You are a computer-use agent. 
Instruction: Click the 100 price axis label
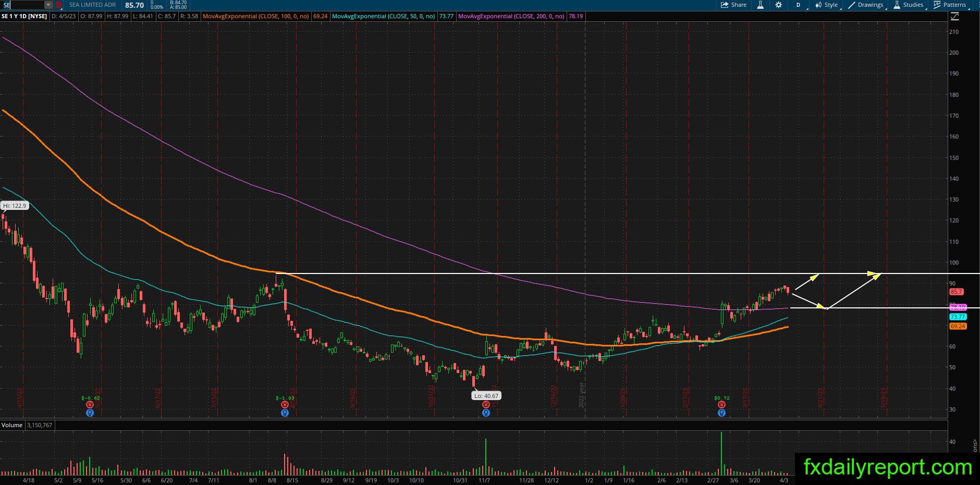click(954, 263)
